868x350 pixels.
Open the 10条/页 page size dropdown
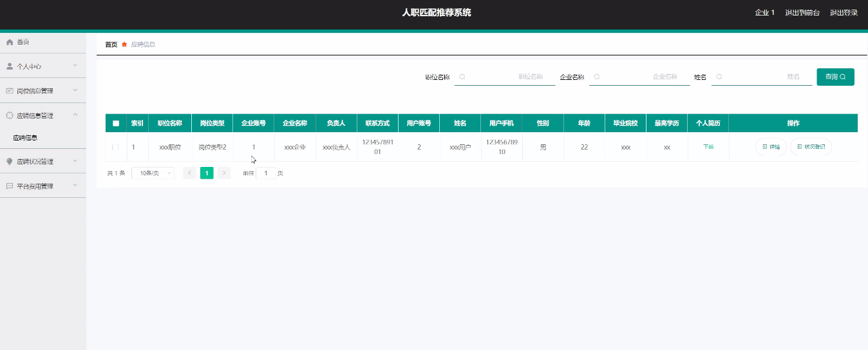click(153, 173)
